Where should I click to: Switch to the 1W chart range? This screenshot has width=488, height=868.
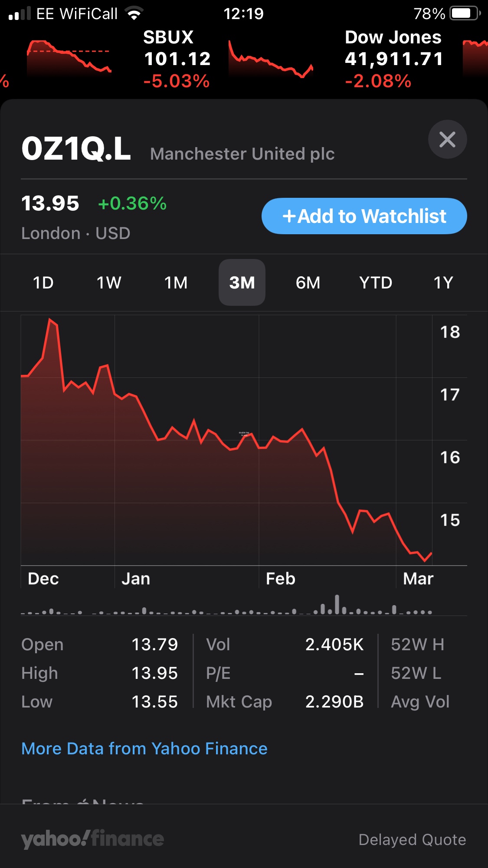point(109,283)
